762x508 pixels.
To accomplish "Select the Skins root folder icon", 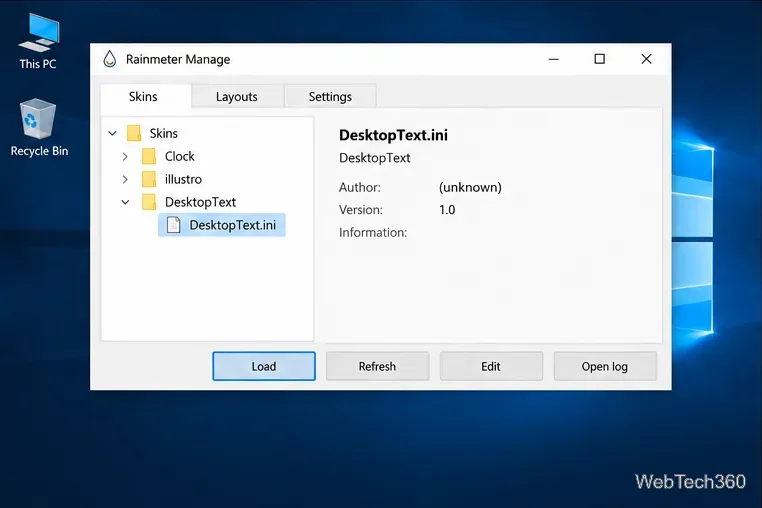I will click(x=134, y=133).
